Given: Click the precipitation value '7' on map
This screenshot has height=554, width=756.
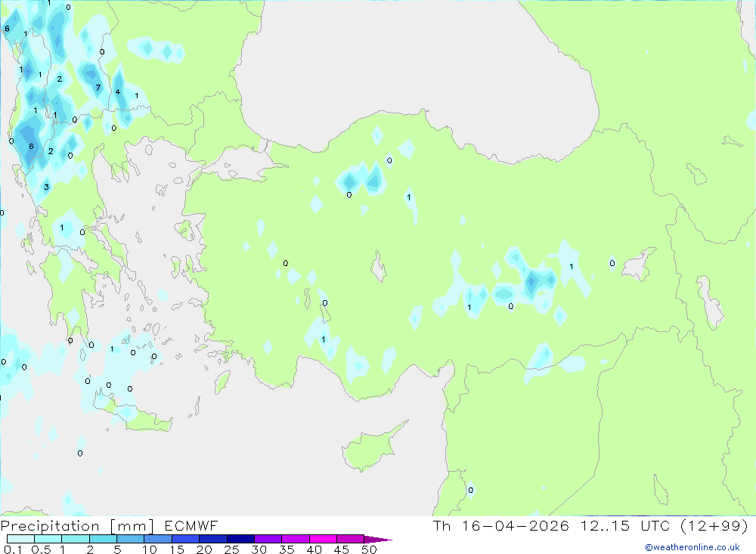Looking at the screenshot, I should click(98, 88).
